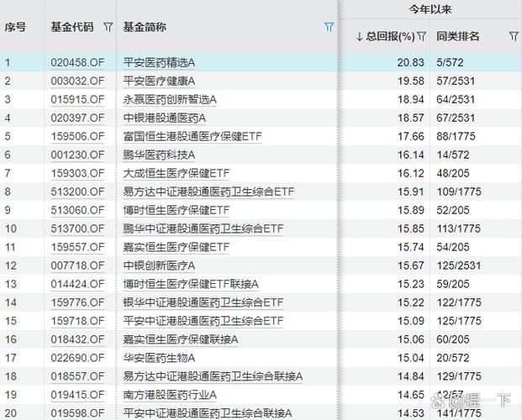Open filter for 同类排名 column
This screenshot has height=420, width=522.
pos(514,36)
